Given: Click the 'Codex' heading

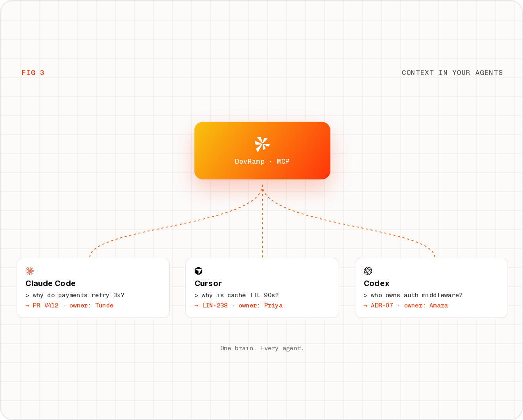Looking at the screenshot, I should [x=376, y=283].
